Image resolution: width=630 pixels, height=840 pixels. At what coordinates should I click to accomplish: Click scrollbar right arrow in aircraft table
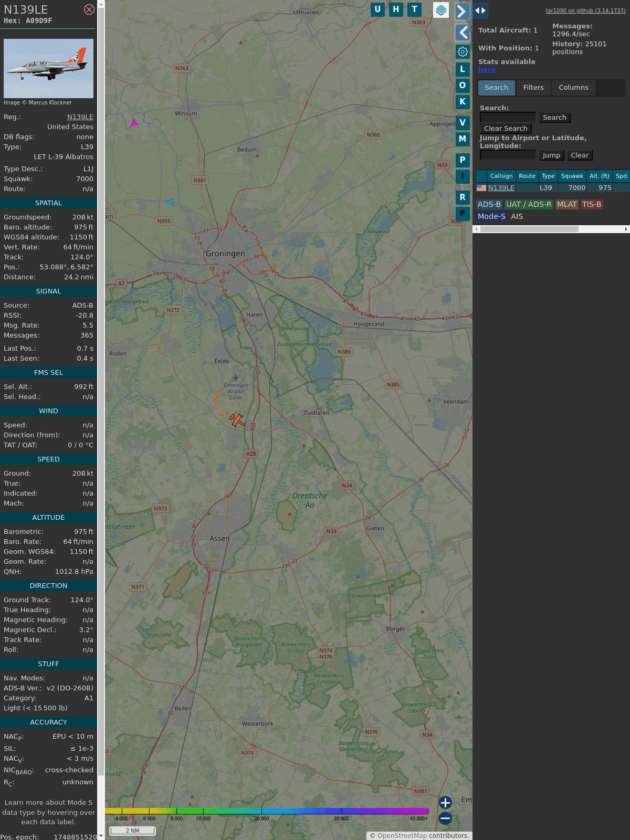point(626,229)
